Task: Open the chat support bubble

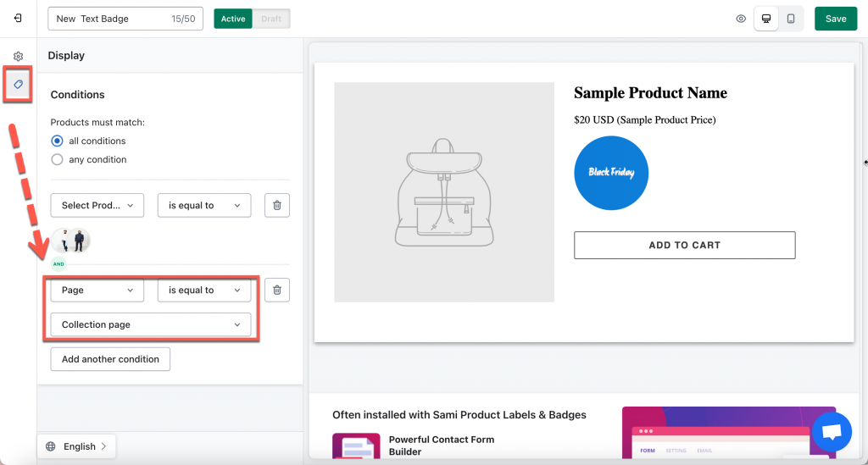Action: point(832,432)
